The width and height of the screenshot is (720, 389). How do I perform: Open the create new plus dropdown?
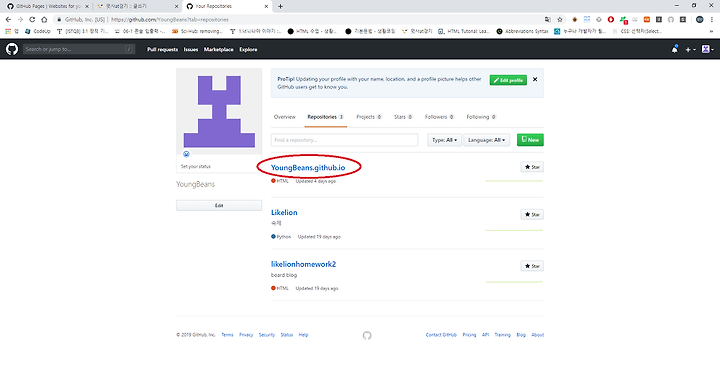click(x=691, y=50)
